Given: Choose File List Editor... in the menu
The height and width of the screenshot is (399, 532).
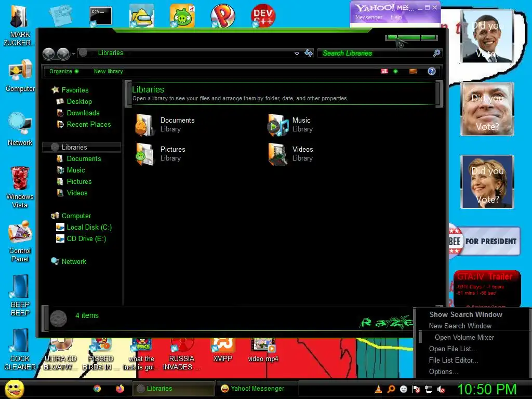Looking at the screenshot, I should point(453,361).
